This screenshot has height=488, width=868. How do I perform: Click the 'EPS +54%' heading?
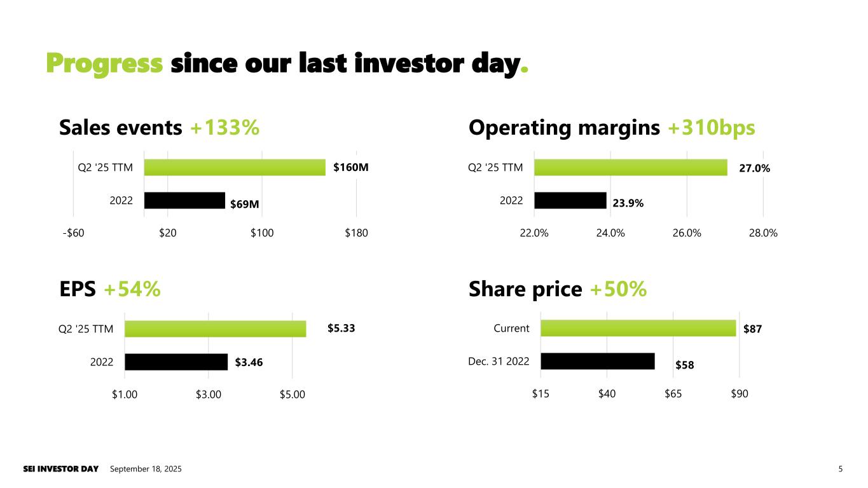pos(109,289)
